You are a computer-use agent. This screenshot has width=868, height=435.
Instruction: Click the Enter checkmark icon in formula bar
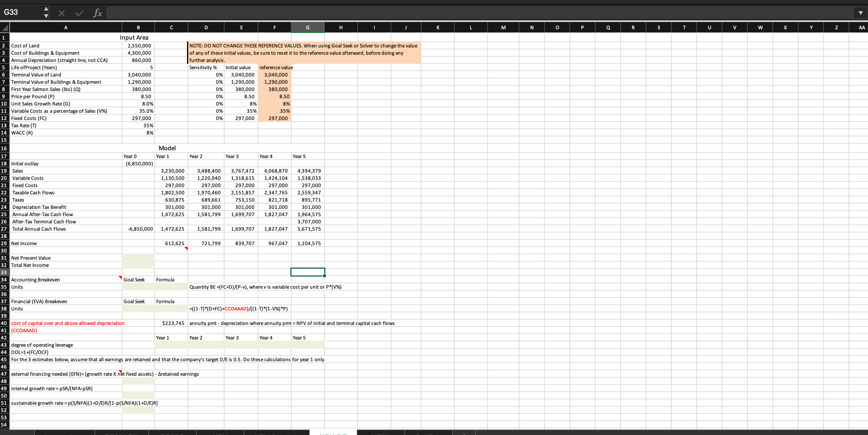(79, 13)
